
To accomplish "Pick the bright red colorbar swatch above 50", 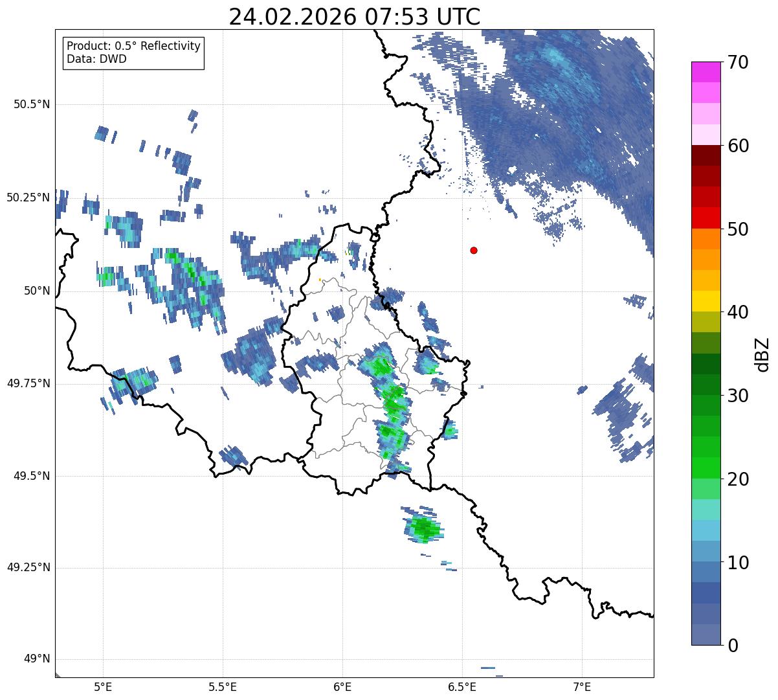I will pos(706,218).
